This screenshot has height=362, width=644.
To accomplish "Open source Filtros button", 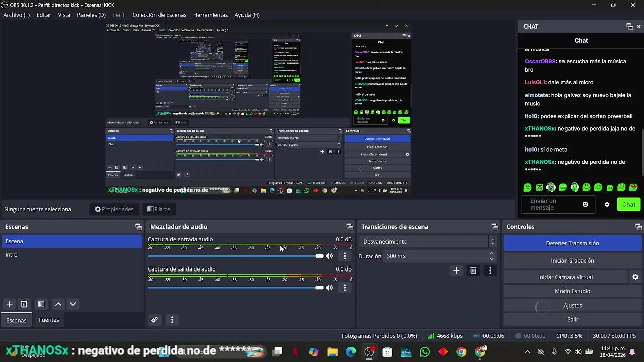I will [158, 209].
